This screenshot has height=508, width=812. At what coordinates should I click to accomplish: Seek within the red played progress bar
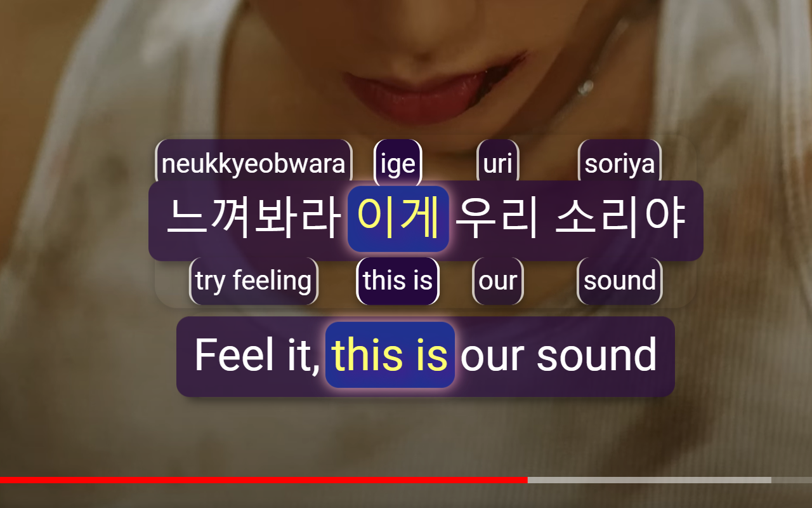[x=263, y=480]
